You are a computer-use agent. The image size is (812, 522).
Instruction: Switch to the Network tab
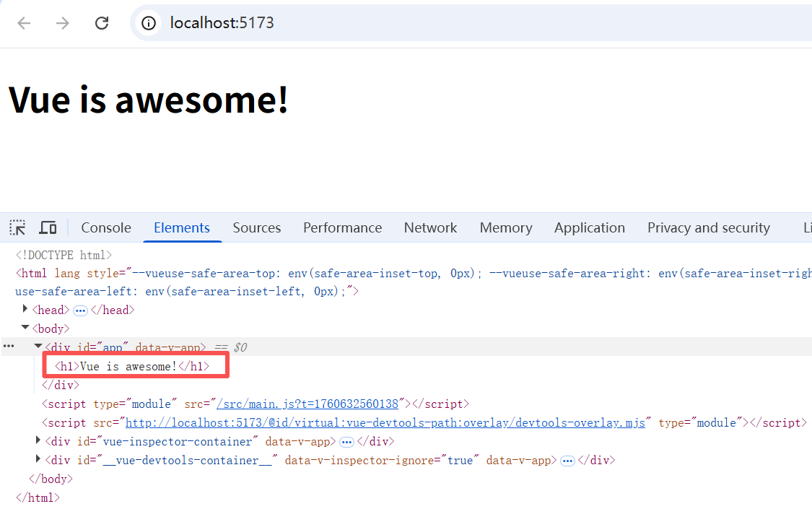point(430,228)
